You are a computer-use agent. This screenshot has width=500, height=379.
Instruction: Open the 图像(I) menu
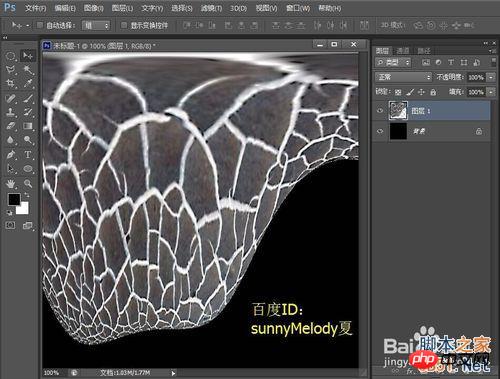coord(93,8)
